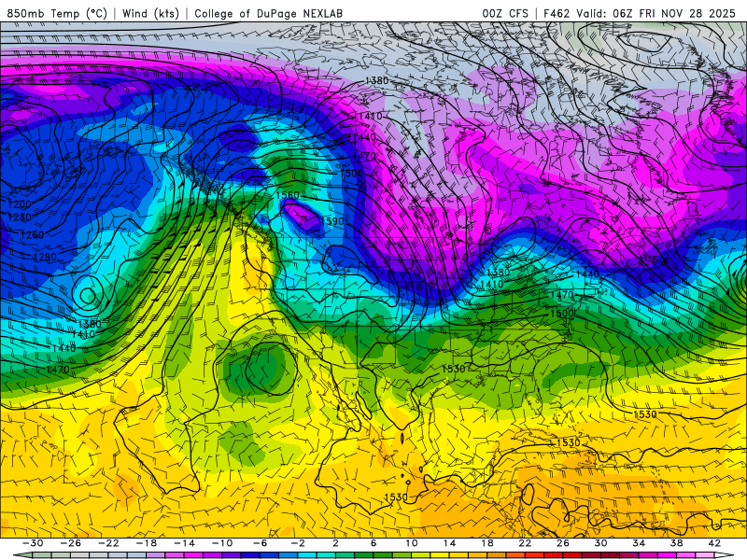Click the 18 tick label on legend

486,543
